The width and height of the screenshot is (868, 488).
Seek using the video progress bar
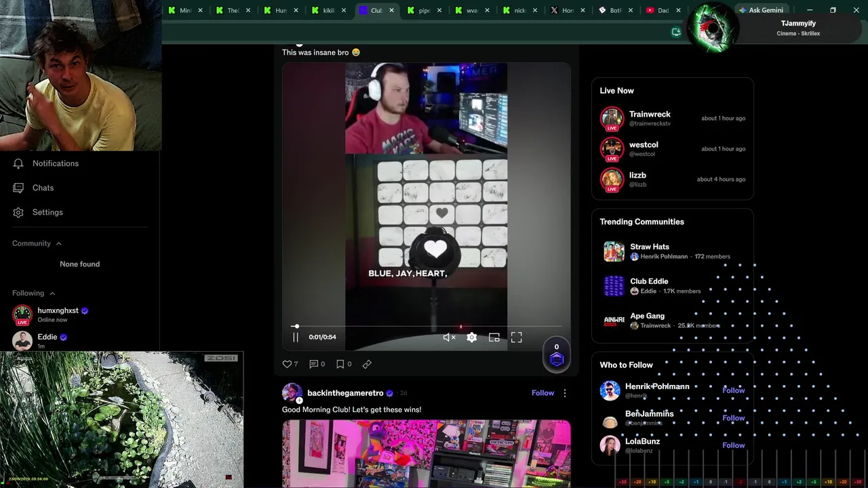(x=427, y=326)
